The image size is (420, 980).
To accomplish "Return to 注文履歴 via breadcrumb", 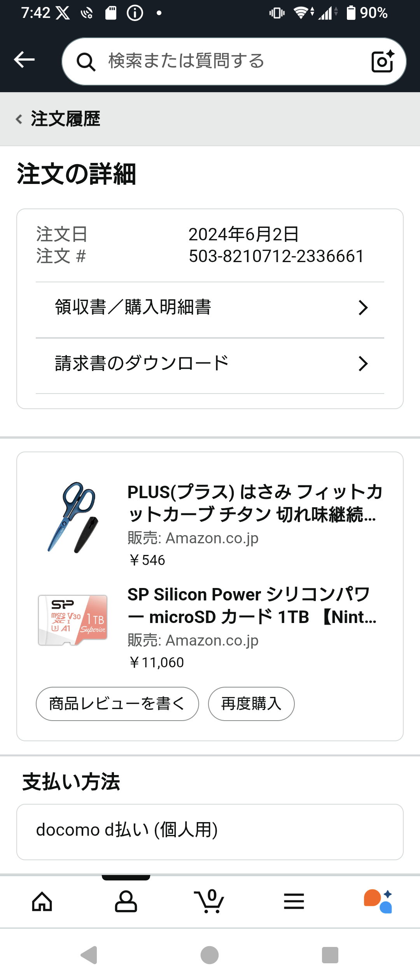I will coord(58,119).
